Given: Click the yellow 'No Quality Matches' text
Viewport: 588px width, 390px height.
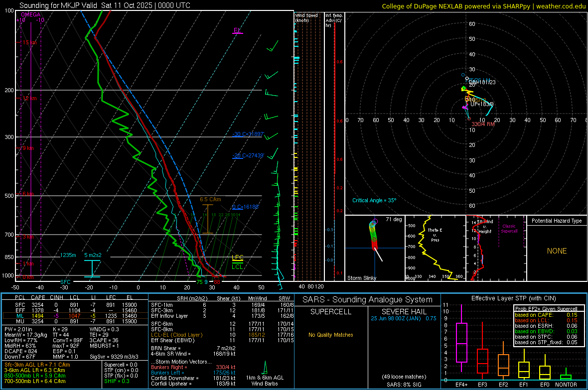Looking at the screenshot, I should click(331, 335).
